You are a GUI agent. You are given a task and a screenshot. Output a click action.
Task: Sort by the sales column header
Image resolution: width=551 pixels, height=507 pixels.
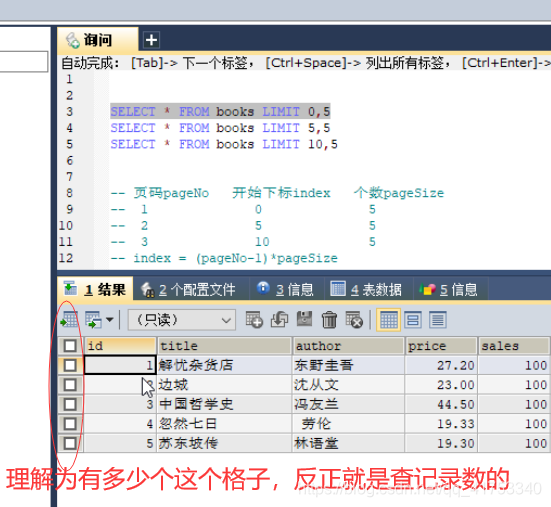pos(514,346)
